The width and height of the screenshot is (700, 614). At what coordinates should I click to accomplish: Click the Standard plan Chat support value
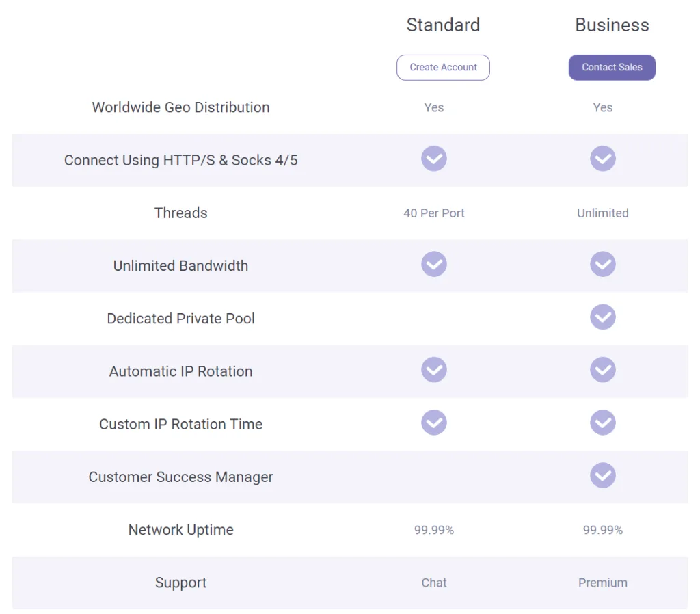tap(434, 583)
